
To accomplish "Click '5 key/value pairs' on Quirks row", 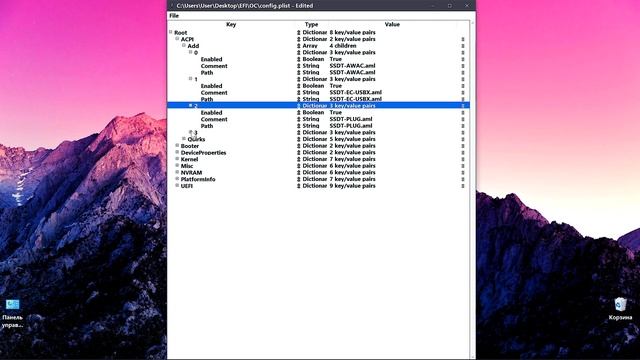I will coord(352,139).
